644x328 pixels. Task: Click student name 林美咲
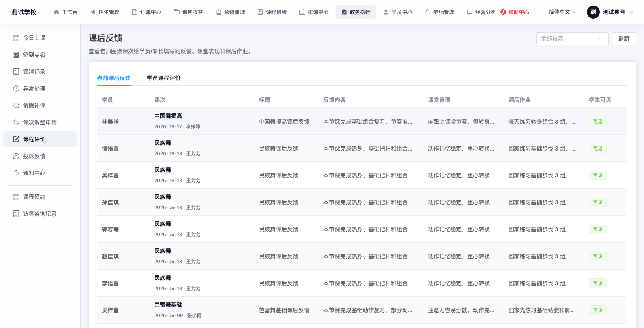tap(110, 122)
